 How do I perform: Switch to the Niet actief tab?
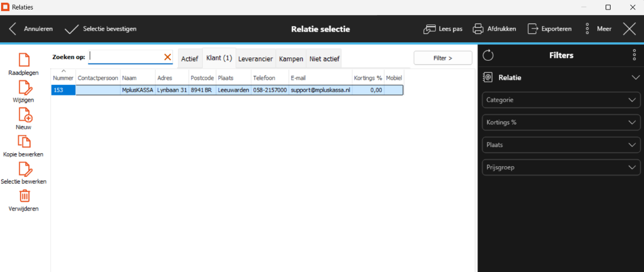[x=323, y=59]
